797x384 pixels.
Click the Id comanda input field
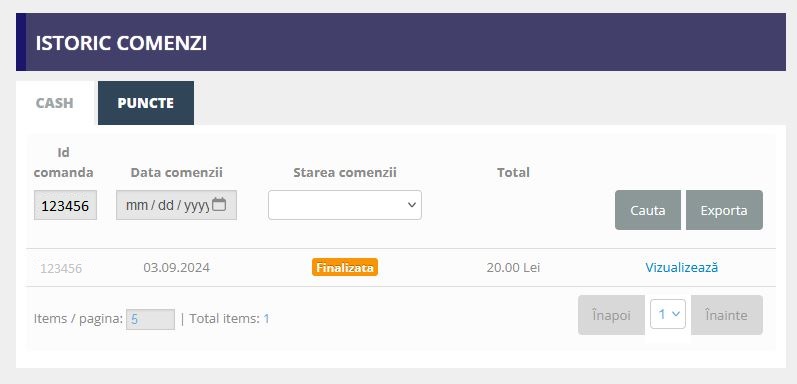coord(66,205)
